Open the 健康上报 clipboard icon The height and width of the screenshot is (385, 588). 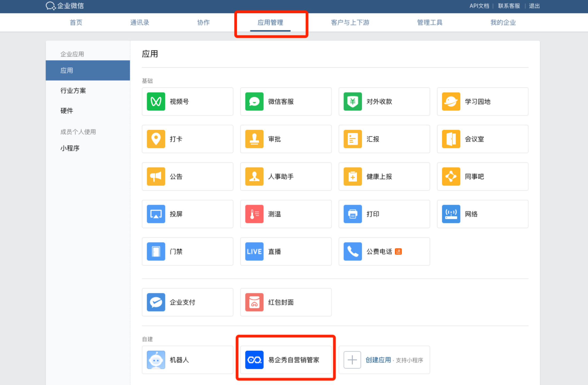tap(353, 176)
